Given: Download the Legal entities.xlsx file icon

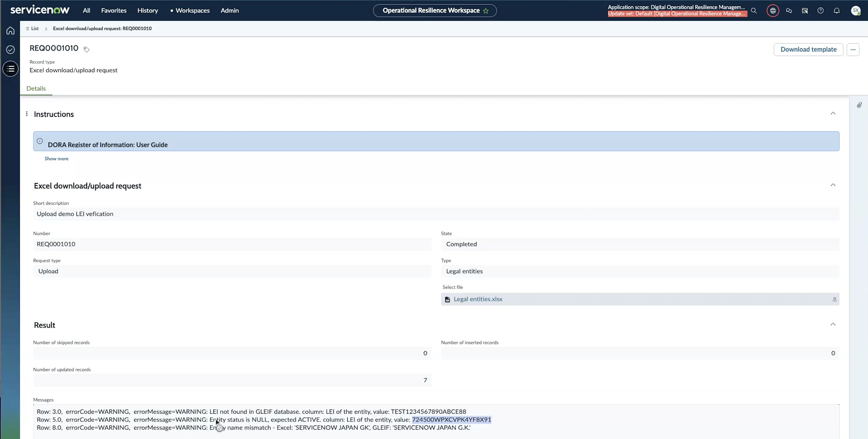Looking at the screenshot, I should click(x=835, y=299).
